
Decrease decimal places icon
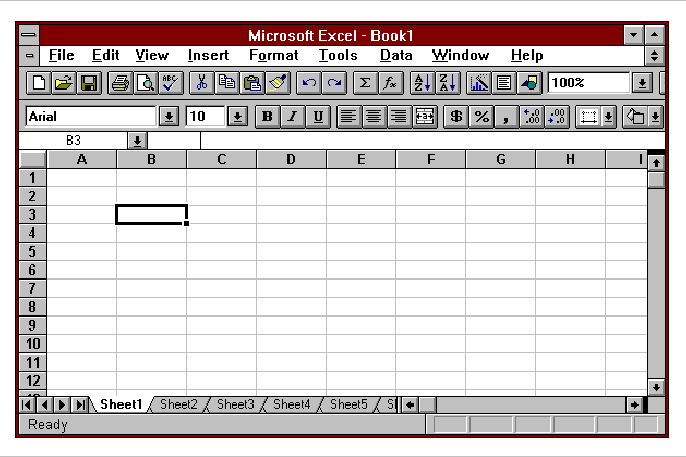(x=557, y=117)
